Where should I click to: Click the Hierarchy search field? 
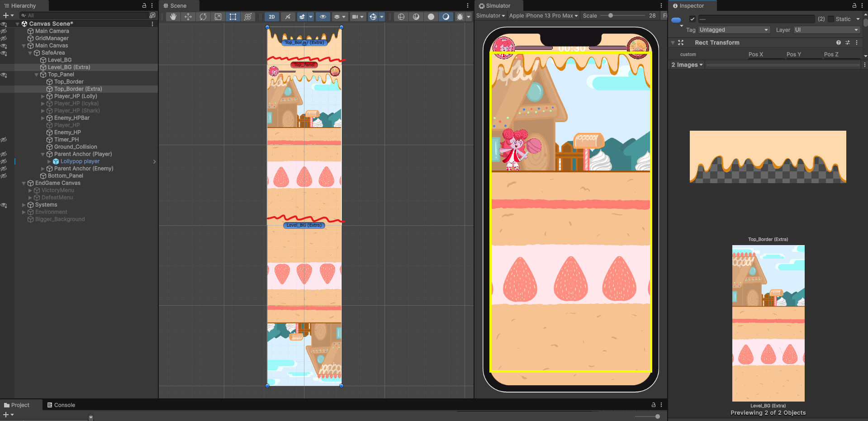pos(86,15)
